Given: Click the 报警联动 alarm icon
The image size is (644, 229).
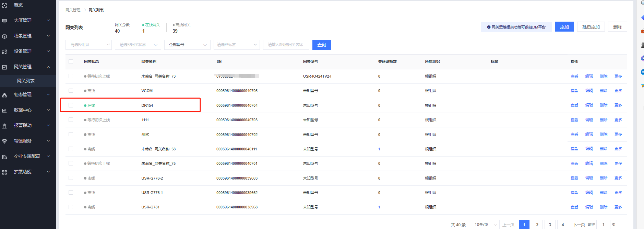Looking at the screenshot, I should pyautogui.click(x=4, y=126).
